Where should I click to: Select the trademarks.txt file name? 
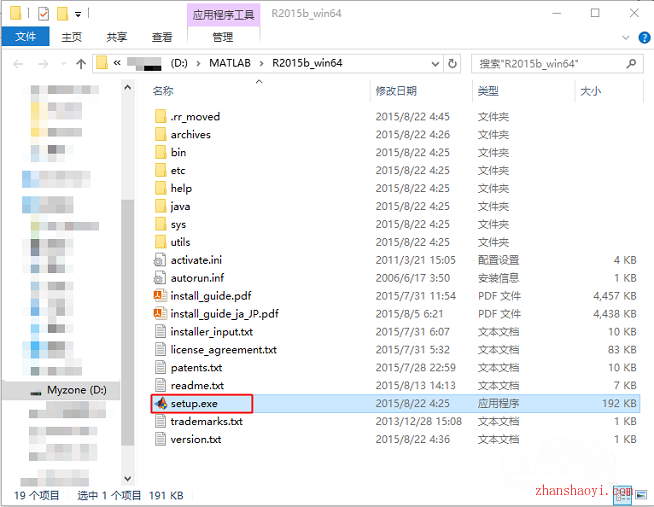(206, 422)
